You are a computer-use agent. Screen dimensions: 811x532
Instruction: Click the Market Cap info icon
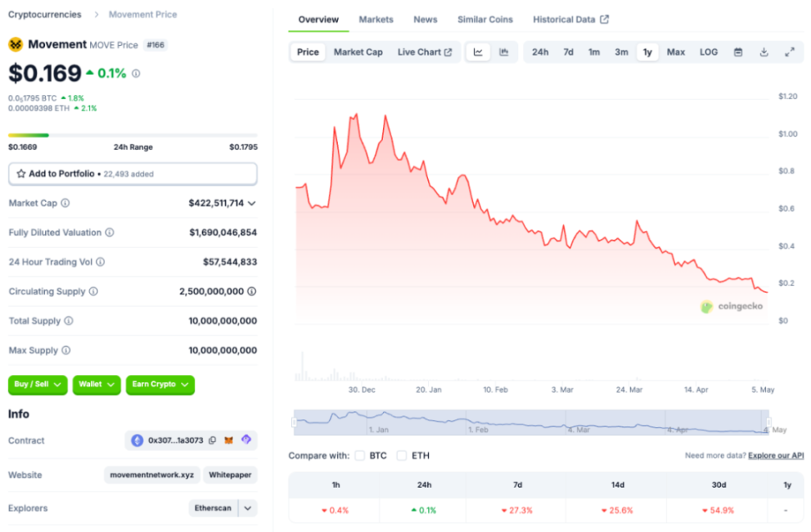pyautogui.click(x=65, y=203)
